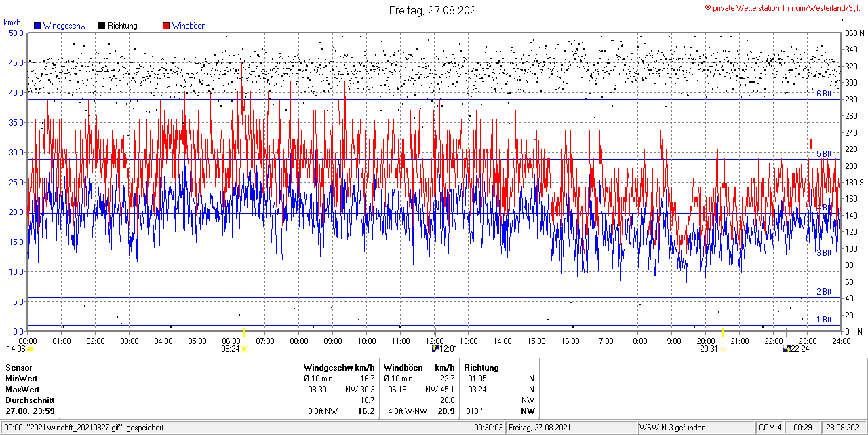Click the 'Windgeschw km/h' column header

pos(339,367)
